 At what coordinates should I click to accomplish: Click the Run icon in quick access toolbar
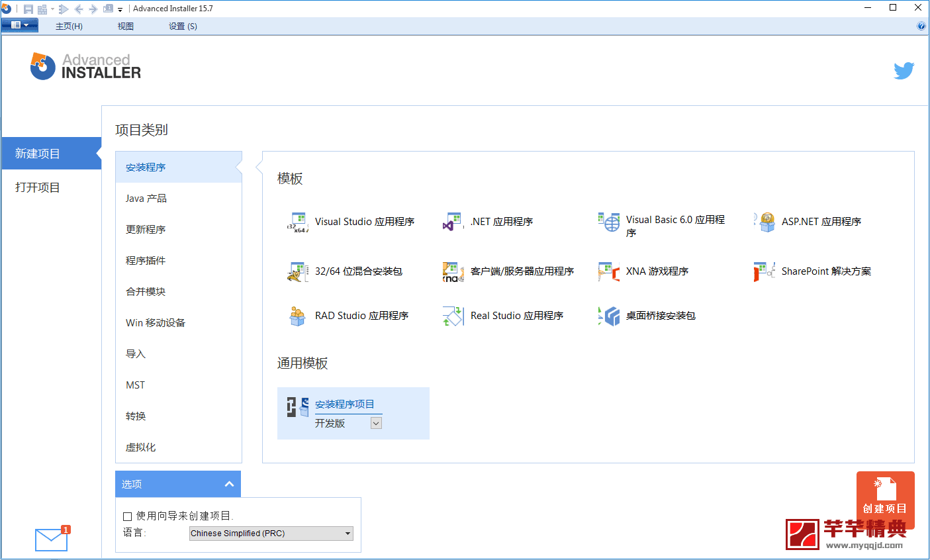coord(64,9)
